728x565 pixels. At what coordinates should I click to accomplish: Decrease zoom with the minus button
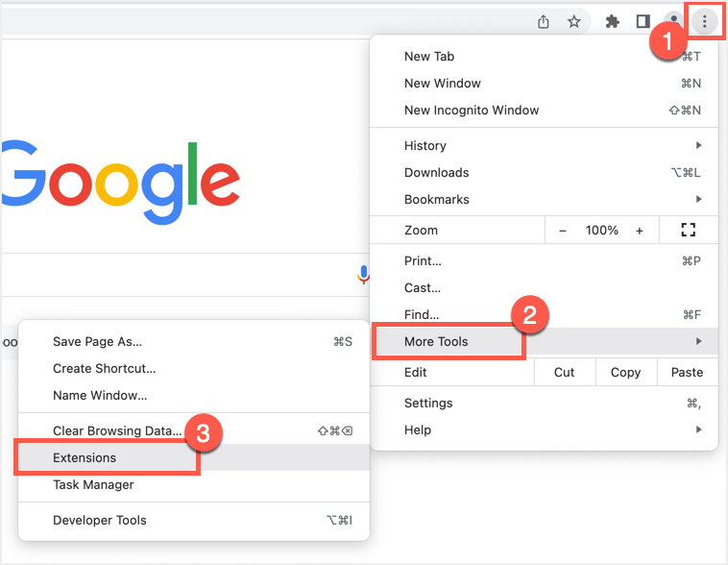pyautogui.click(x=563, y=231)
